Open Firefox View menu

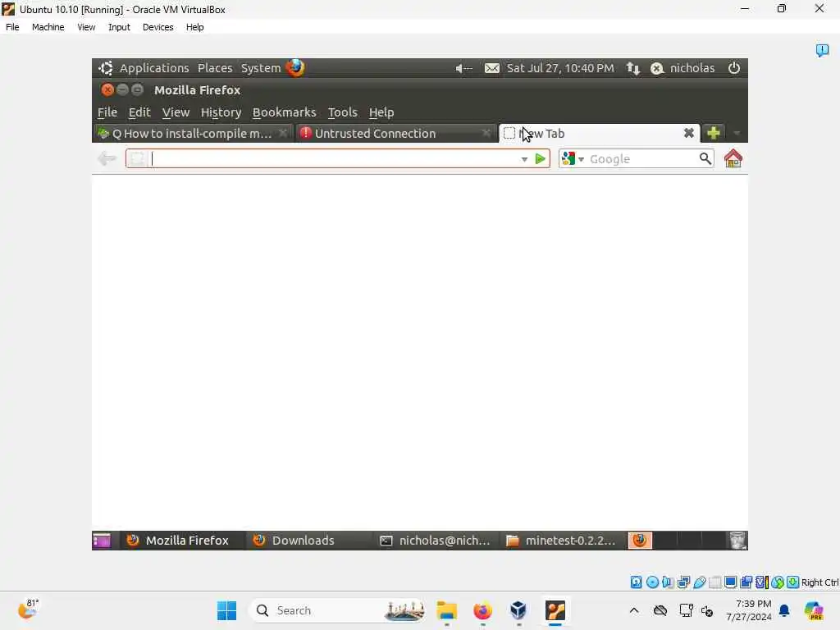point(176,112)
